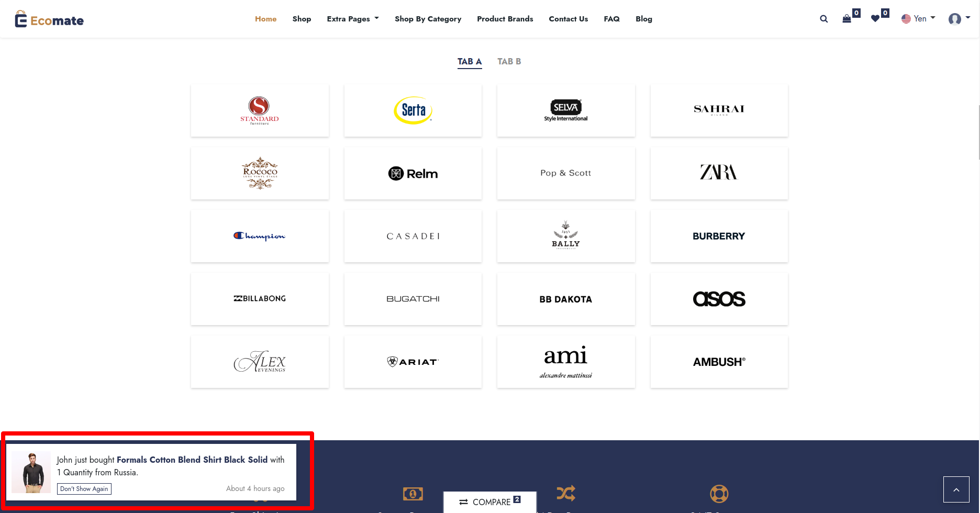The width and height of the screenshot is (980, 513).
Task: Click the money icon in footer
Action: click(x=413, y=494)
